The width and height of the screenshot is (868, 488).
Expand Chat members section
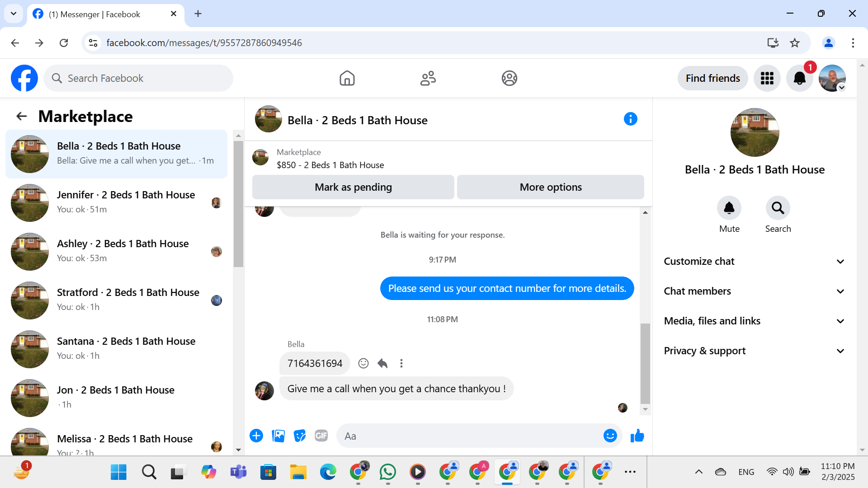point(754,291)
